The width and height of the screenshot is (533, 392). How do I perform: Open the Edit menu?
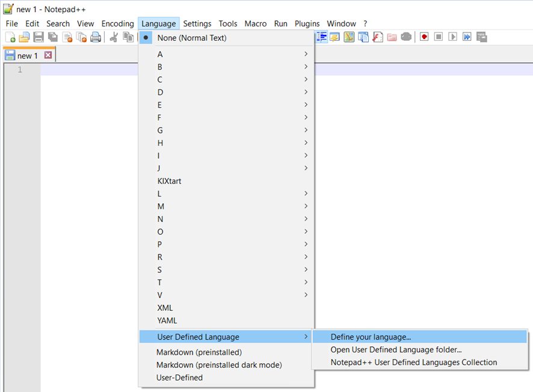coord(32,23)
